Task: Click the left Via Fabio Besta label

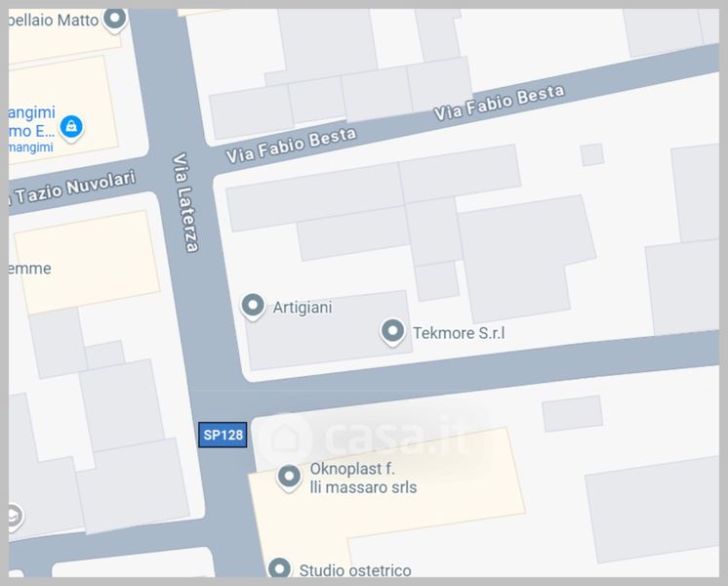Action: point(291,145)
